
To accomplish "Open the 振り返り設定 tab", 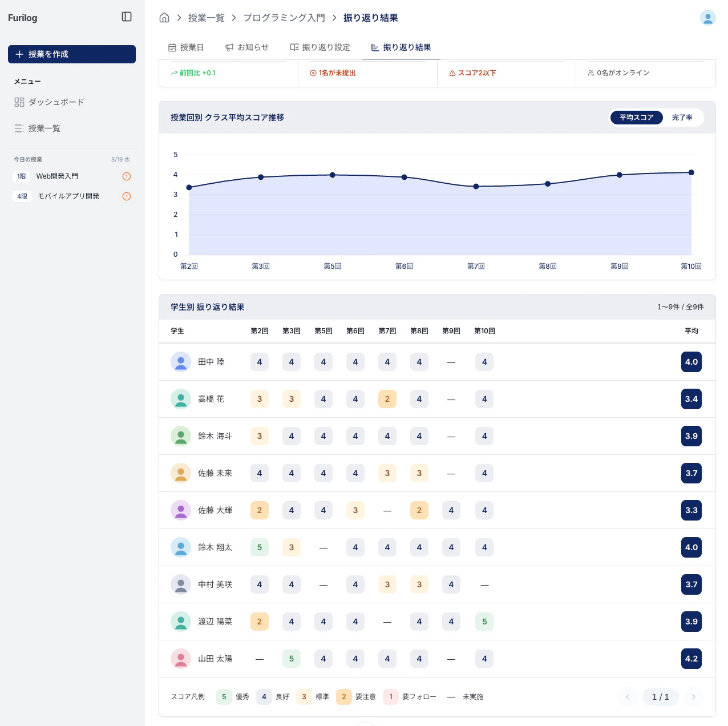I will click(320, 47).
